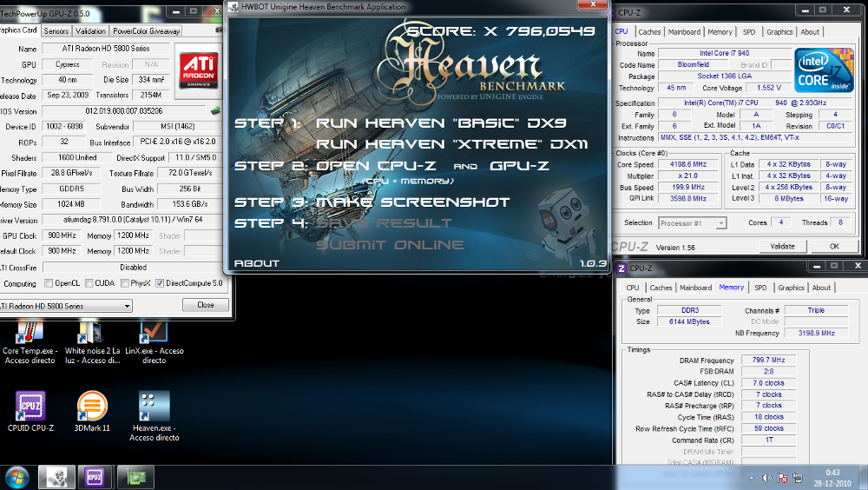Image resolution: width=868 pixels, height=490 pixels.
Task: Switch to Memory tab in top CPU-Z
Action: click(x=720, y=32)
